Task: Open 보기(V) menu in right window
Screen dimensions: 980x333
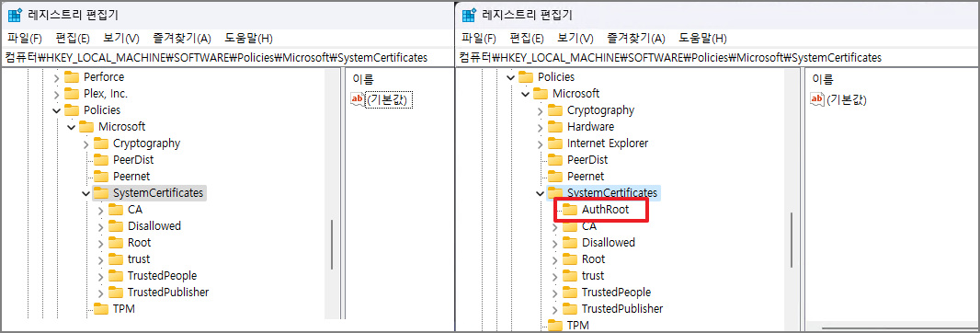Action: (575, 39)
